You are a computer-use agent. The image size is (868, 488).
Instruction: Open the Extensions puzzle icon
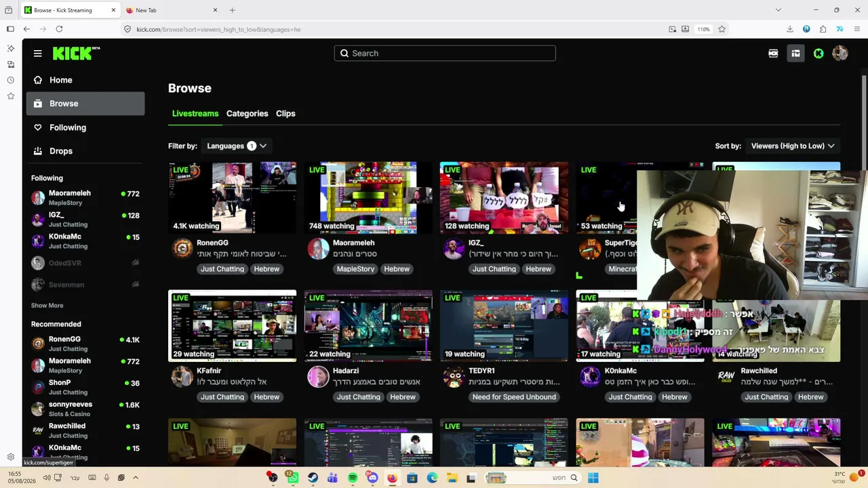(823, 29)
